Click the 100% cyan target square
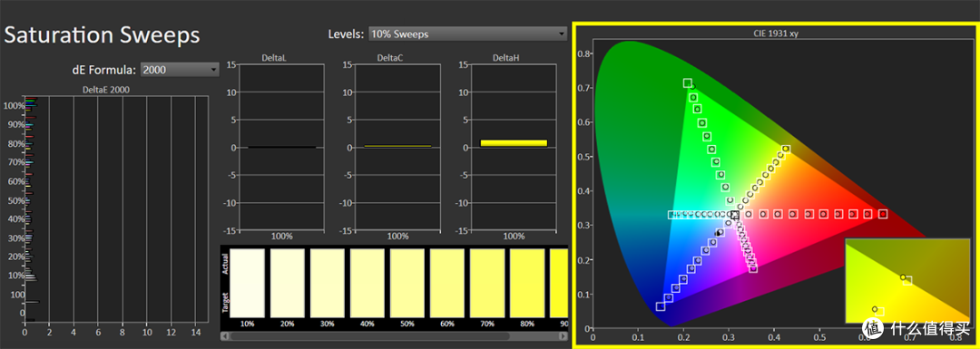The height and width of the screenshot is (349, 980). point(671,215)
